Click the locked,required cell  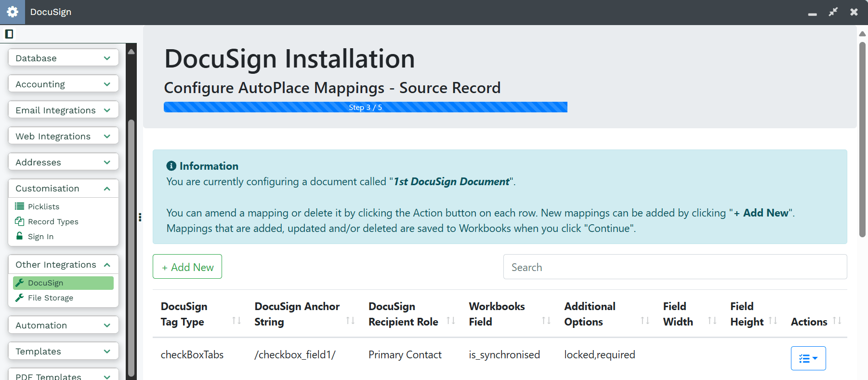[x=600, y=354]
